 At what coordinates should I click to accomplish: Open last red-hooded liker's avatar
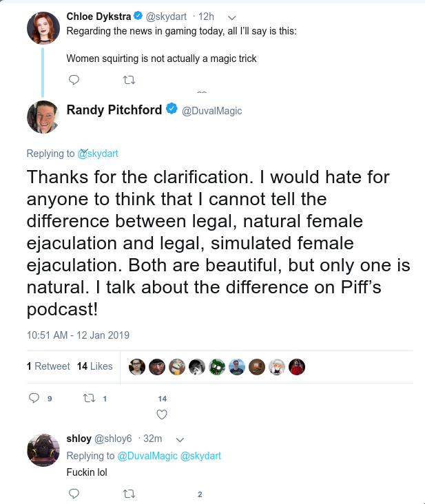296,367
